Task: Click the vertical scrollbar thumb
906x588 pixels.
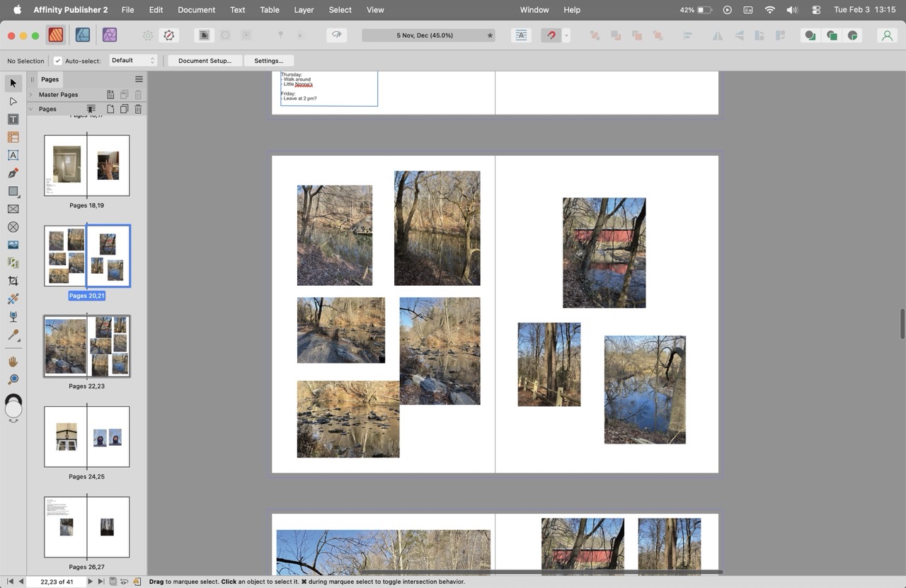Action: (902, 323)
